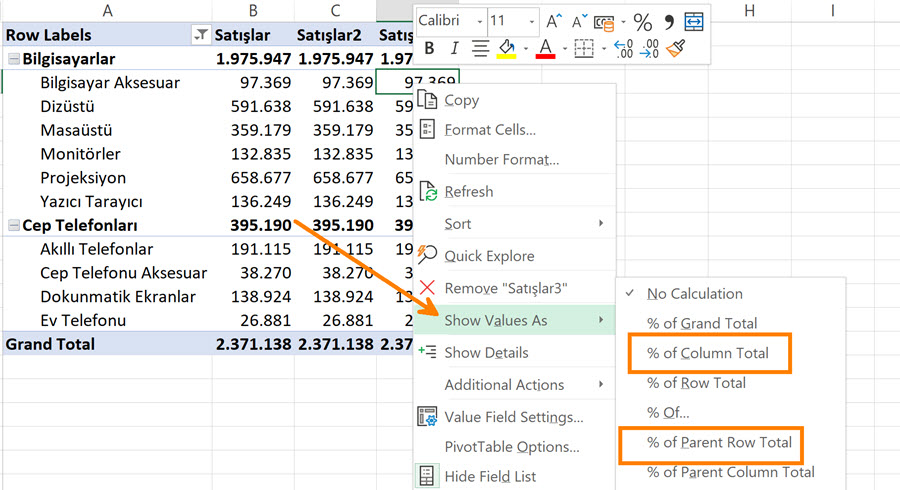This screenshot has height=490, width=900.
Task: Choose % of Parent Row Total
Action: coord(719,442)
